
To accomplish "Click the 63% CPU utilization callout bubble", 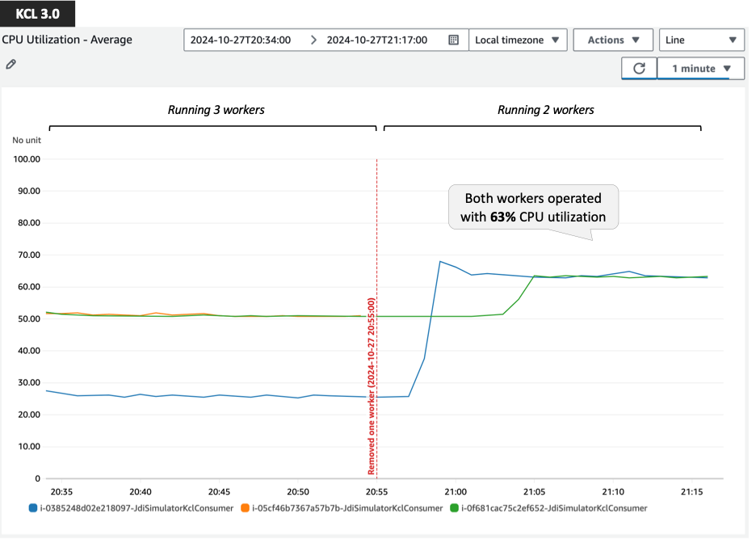I will [x=532, y=207].
